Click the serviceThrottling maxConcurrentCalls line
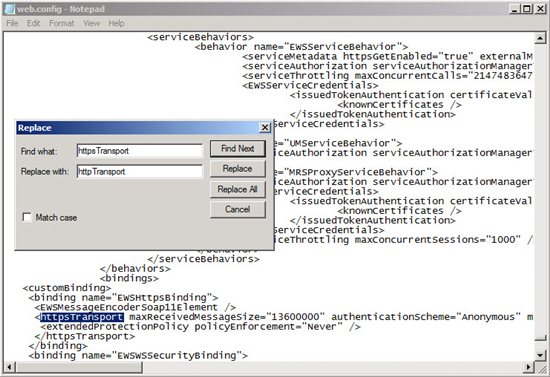 click(388, 76)
